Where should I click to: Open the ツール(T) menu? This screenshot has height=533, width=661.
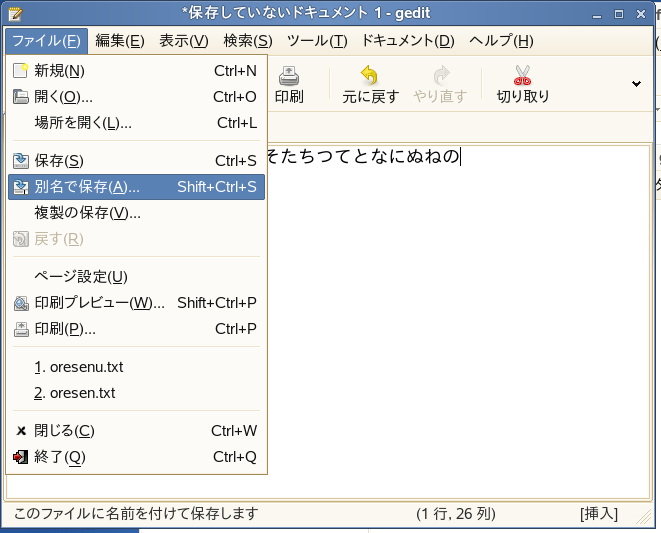click(x=317, y=41)
